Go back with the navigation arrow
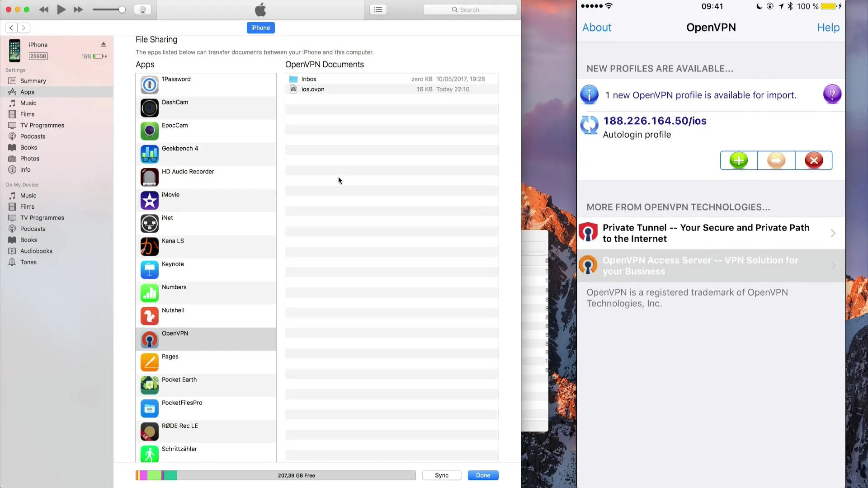Viewport: 868px width, 488px height. click(x=11, y=28)
